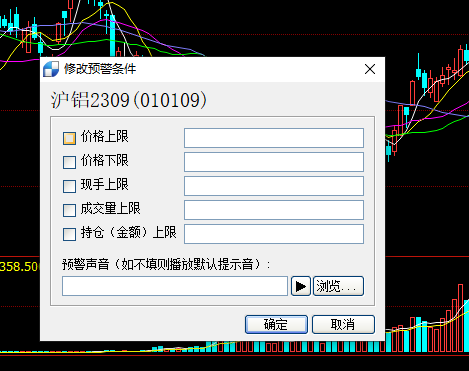Toggle the 成交量上限 checkbox
This screenshot has width=469, height=371.
(x=69, y=210)
